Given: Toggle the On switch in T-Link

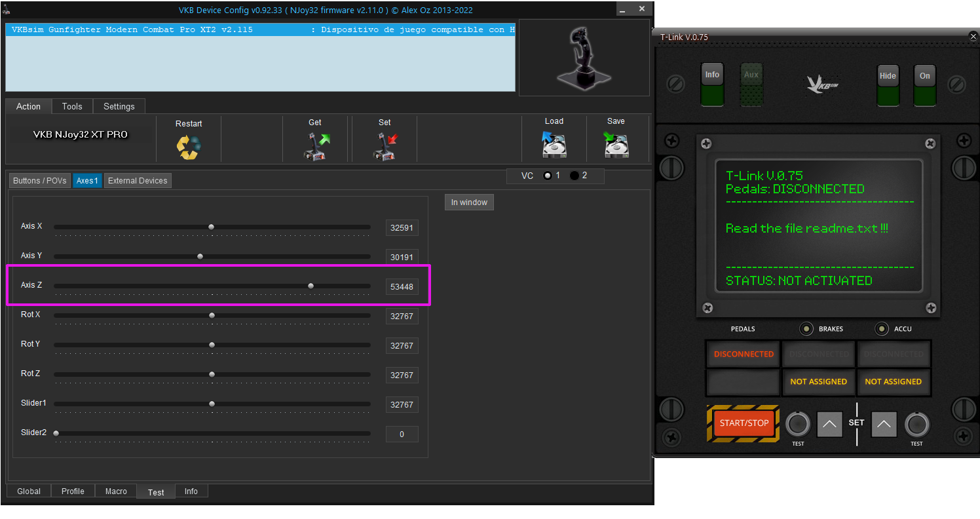Looking at the screenshot, I should pyautogui.click(x=925, y=85).
